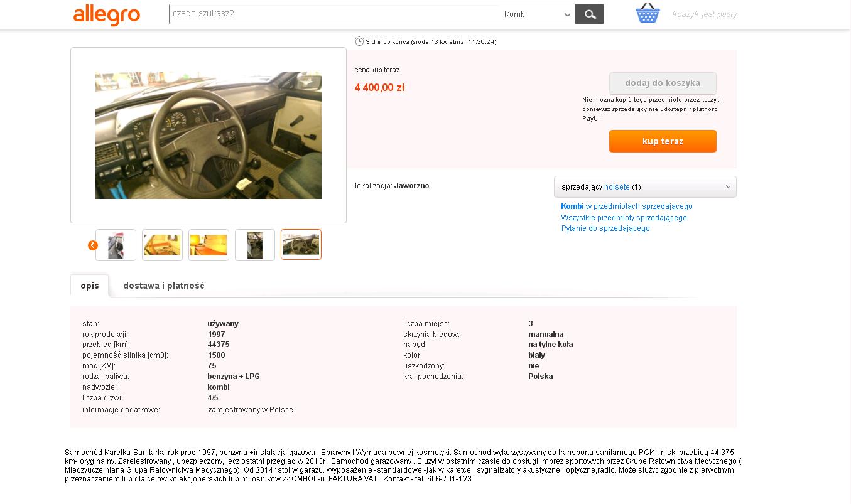This screenshot has height=504, width=851.
Task: Select the first thumbnail in gallery strip
Action: click(x=116, y=245)
